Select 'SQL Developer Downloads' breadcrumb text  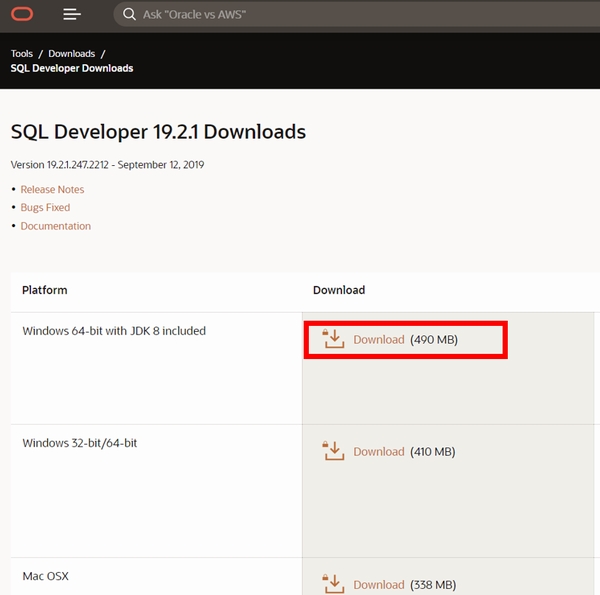[x=72, y=68]
